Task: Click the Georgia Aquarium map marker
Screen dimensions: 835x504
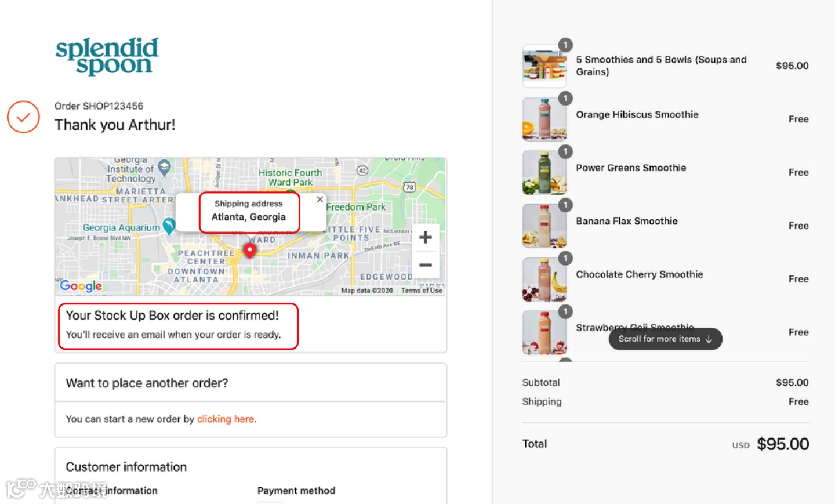Action: 169,226
